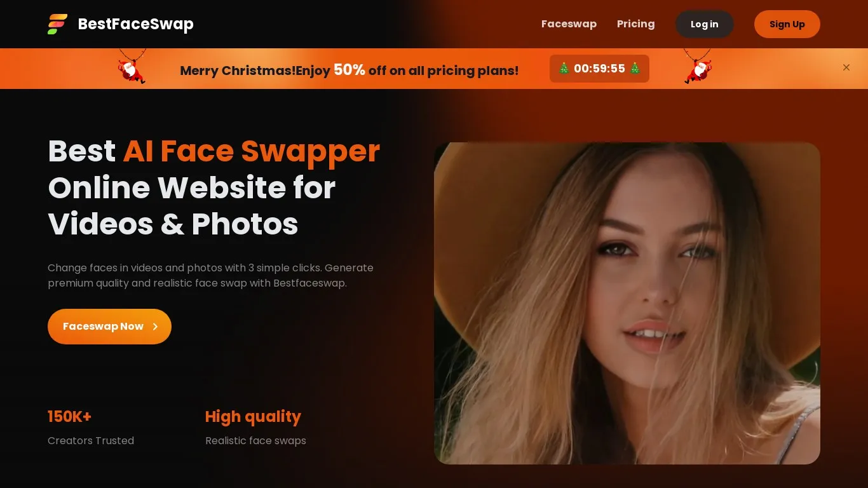This screenshot has height=488, width=868.
Task: Click the Merry Christmas 50% off text
Action: pyautogui.click(x=349, y=70)
